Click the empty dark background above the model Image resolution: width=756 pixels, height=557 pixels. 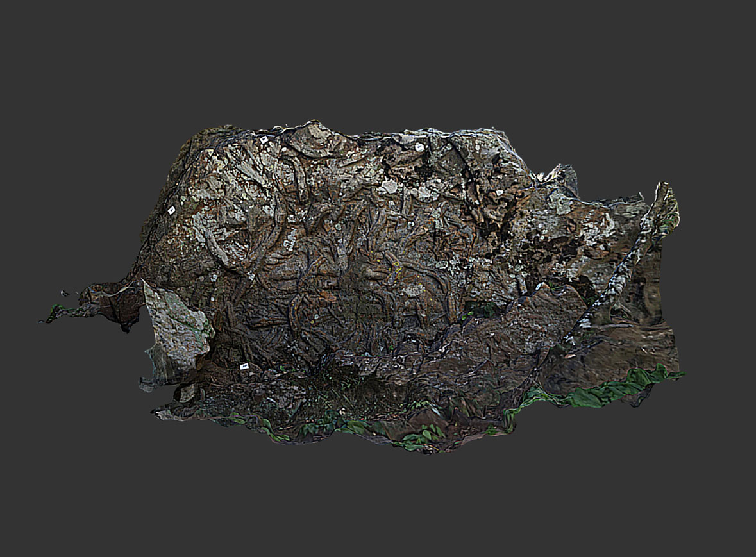378,58
